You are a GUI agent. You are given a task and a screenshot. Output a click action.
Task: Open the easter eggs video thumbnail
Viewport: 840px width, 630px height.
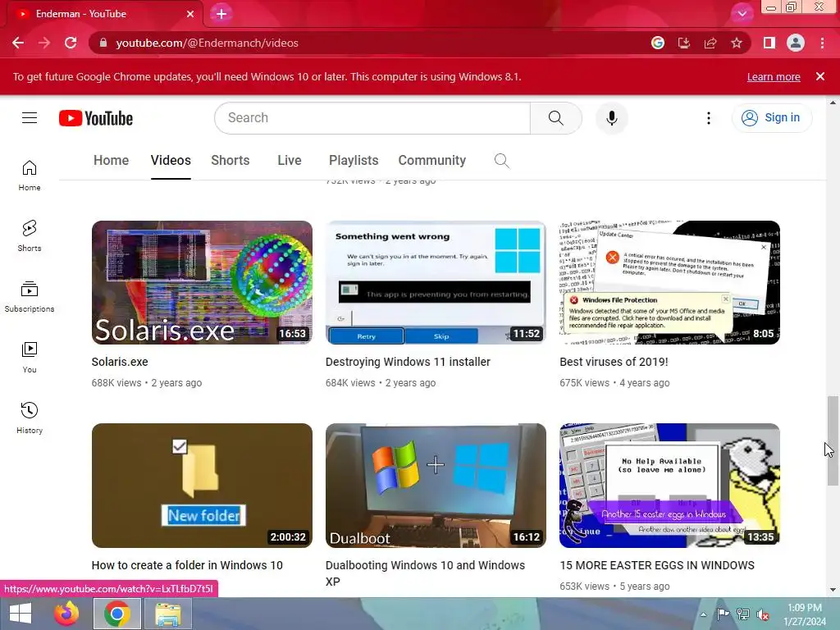[x=669, y=486]
